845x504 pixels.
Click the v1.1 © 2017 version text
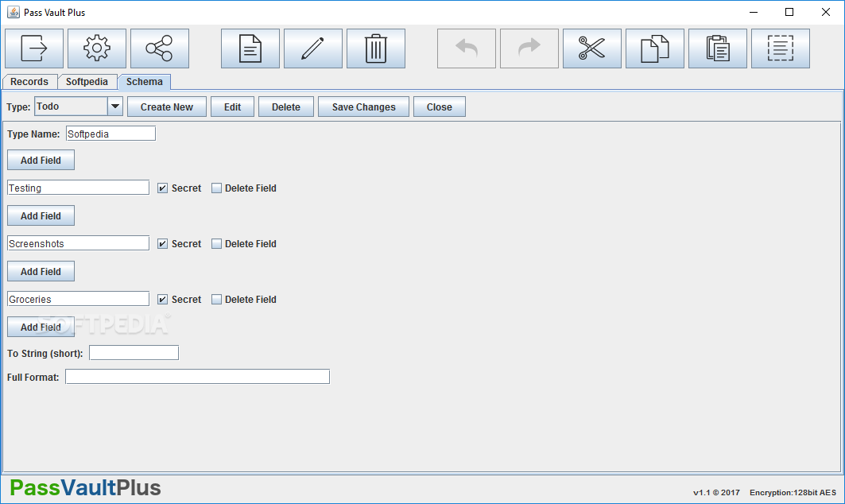(716, 493)
